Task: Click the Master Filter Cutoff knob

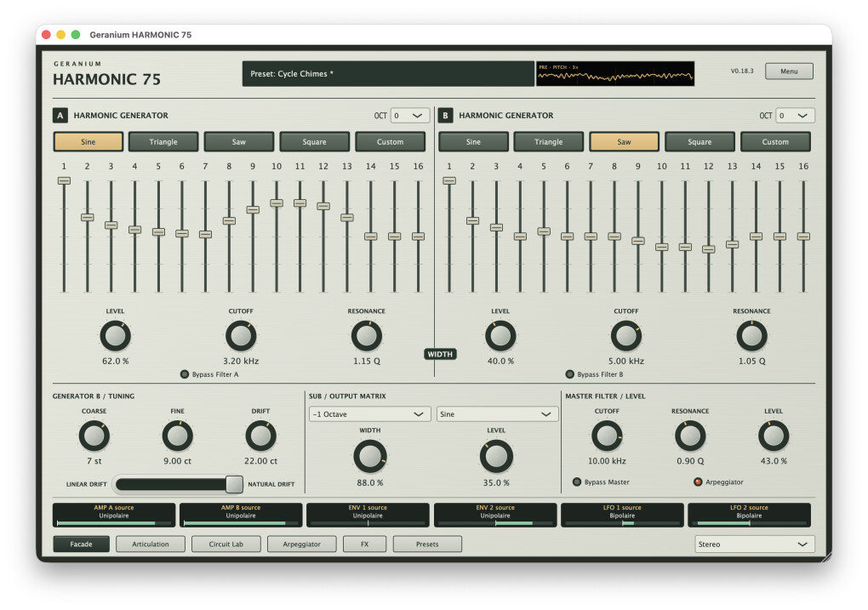Action: pos(607,436)
